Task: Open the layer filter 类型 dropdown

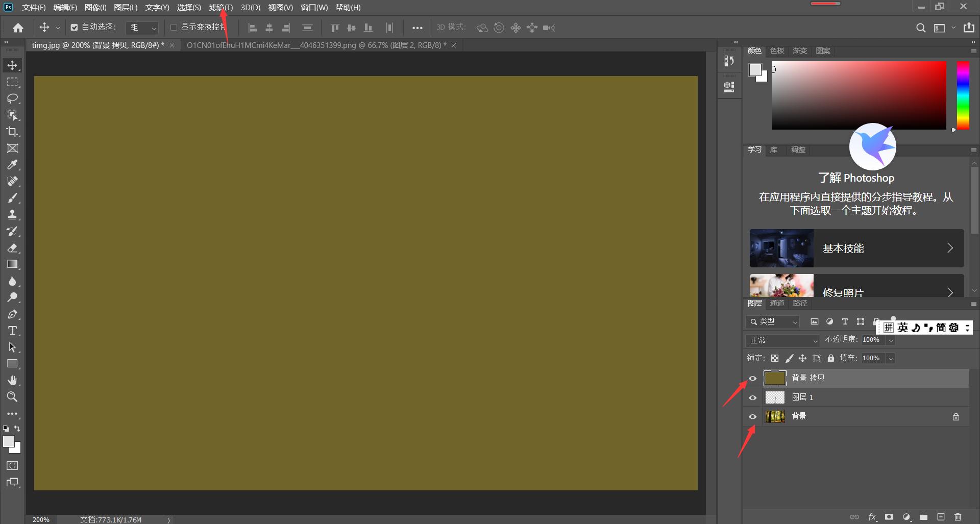Action: coord(773,321)
